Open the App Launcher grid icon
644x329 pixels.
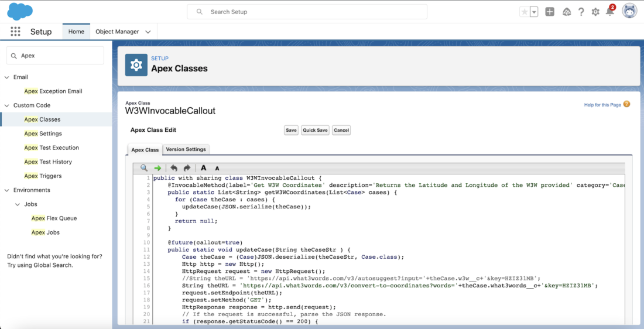click(15, 32)
